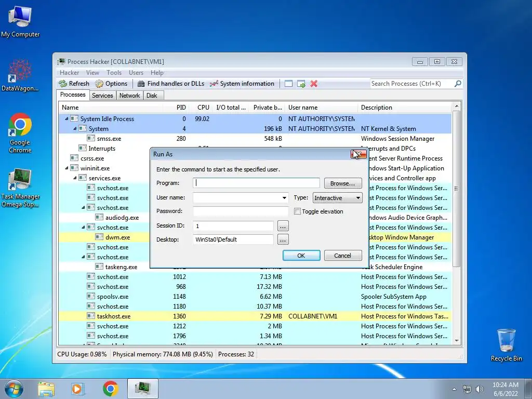Open File Explorer from taskbar

46,389
